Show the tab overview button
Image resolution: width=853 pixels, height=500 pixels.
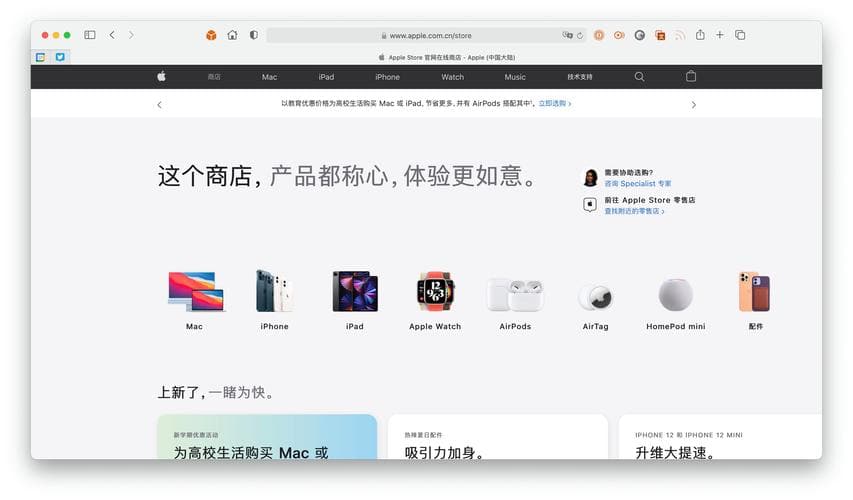tap(740, 35)
